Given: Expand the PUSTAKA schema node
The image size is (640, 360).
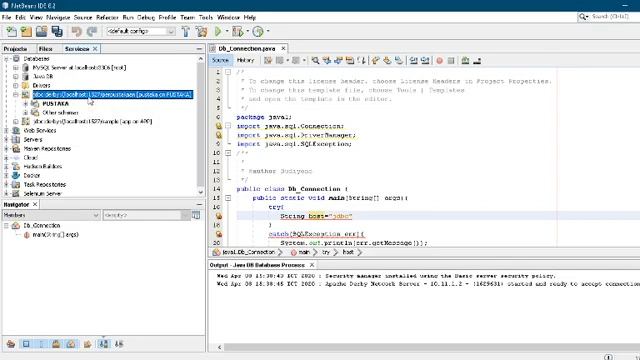Looking at the screenshot, I should (25, 104).
